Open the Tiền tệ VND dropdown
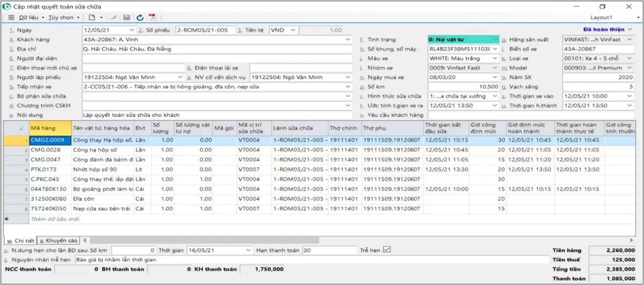The height and width of the screenshot is (285, 644). pos(293,30)
